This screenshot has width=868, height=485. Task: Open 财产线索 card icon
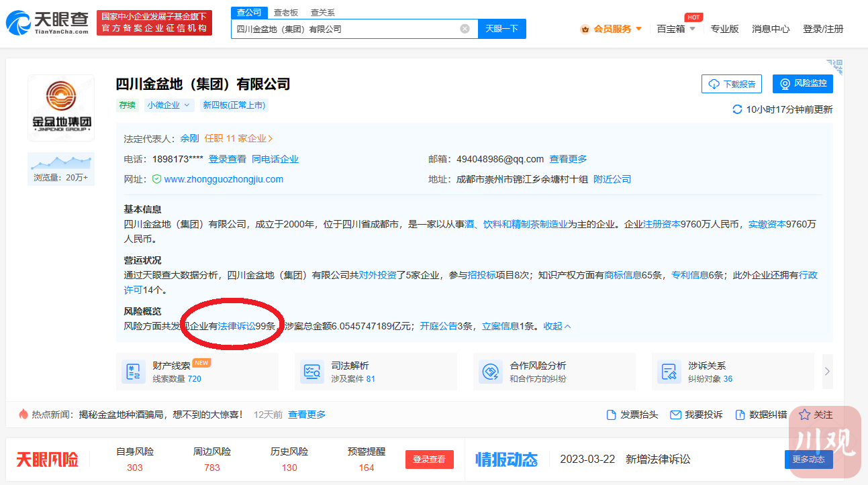[133, 372]
